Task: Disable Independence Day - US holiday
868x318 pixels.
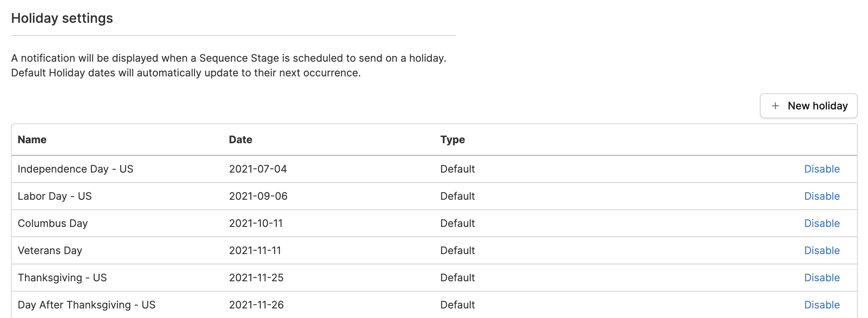Action: 822,169
